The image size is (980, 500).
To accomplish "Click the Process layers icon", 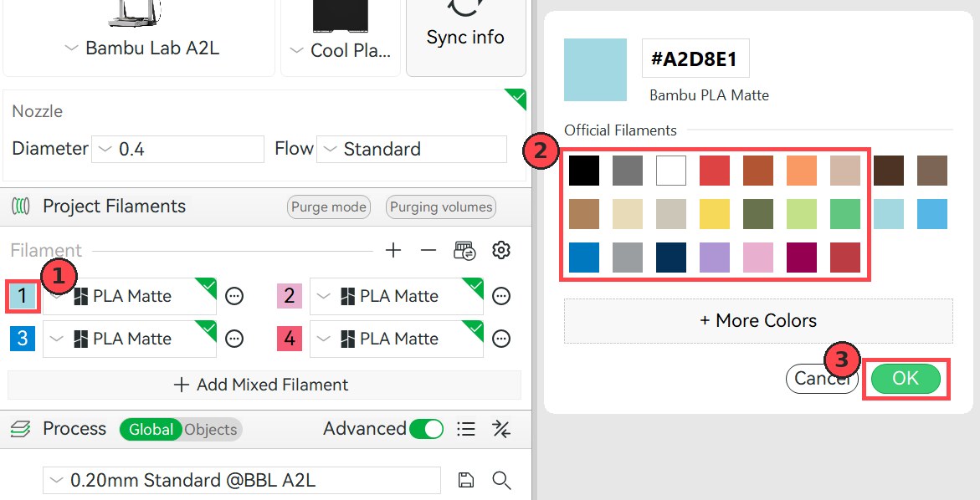I will pyautogui.click(x=21, y=429).
